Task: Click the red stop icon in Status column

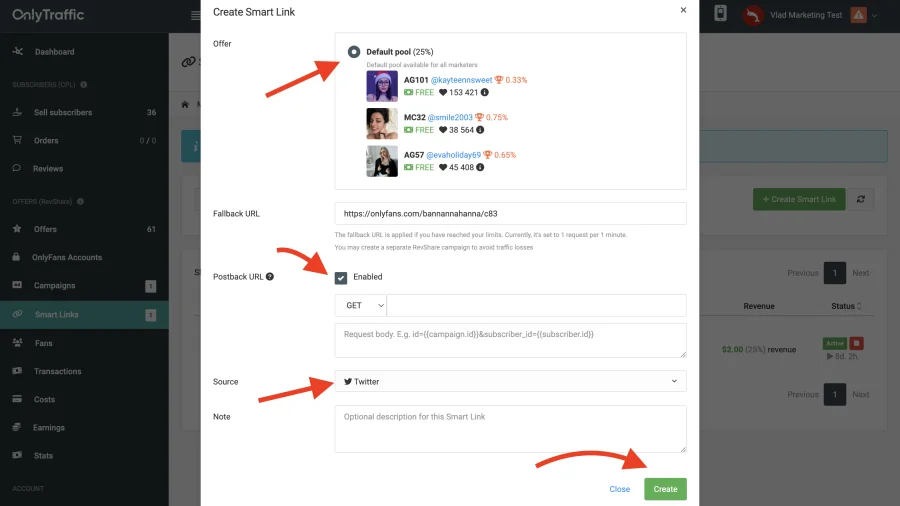Action: coord(857,344)
